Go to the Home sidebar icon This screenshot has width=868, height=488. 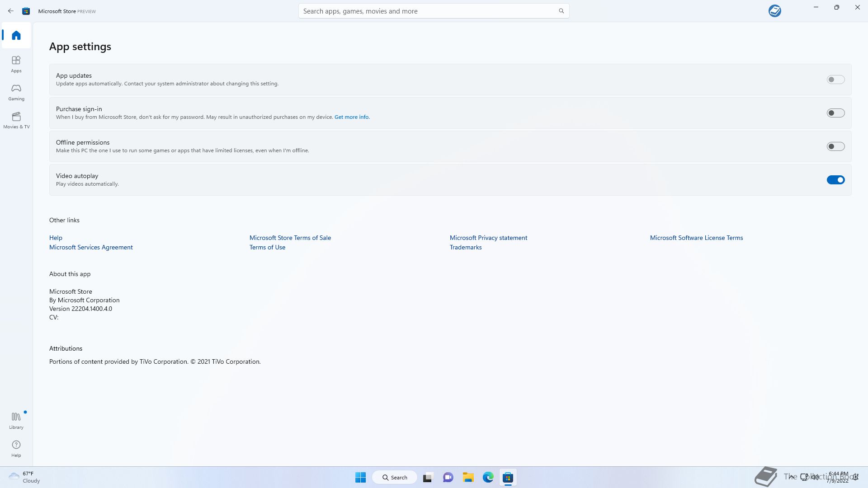pos(16,35)
